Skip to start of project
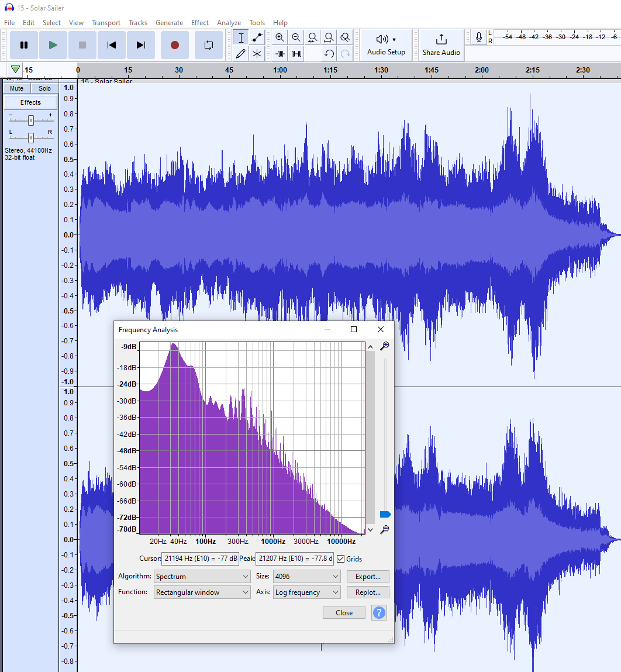 [112, 45]
